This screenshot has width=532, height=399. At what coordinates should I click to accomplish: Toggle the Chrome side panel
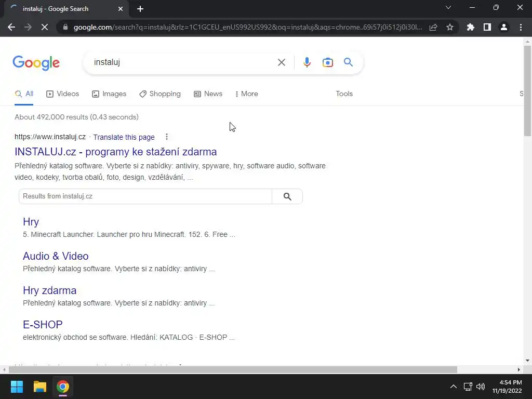(487, 27)
